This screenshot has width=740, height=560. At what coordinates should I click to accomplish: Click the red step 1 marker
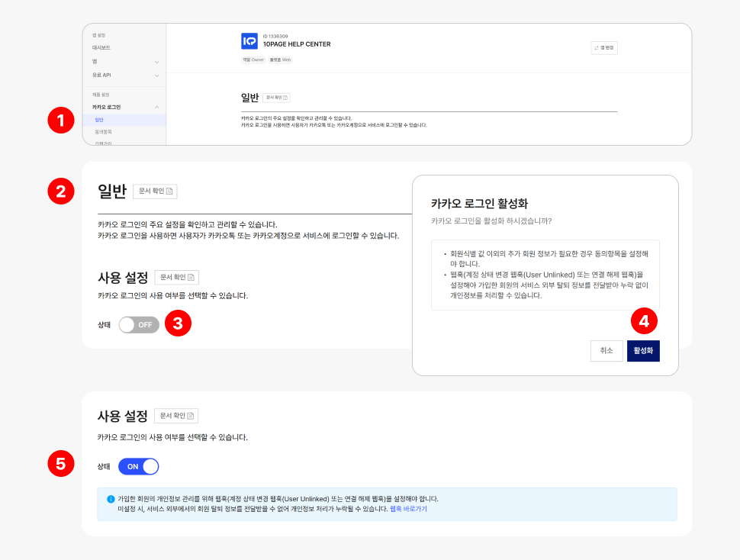60,121
